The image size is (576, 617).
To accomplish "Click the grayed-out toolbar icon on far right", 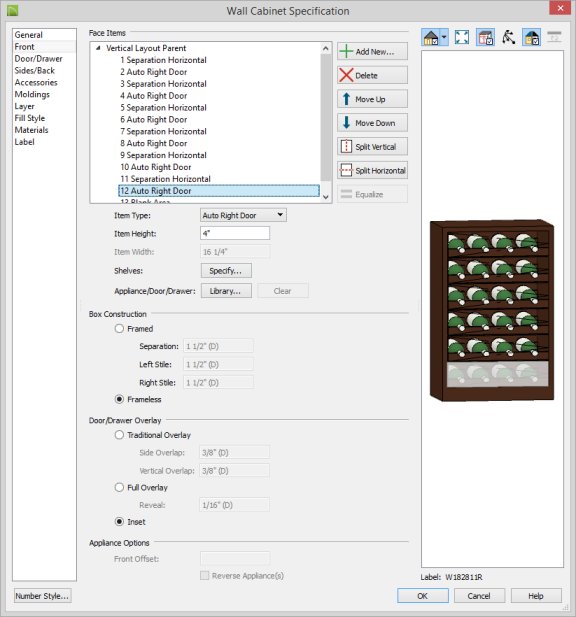I will point(554,37).
